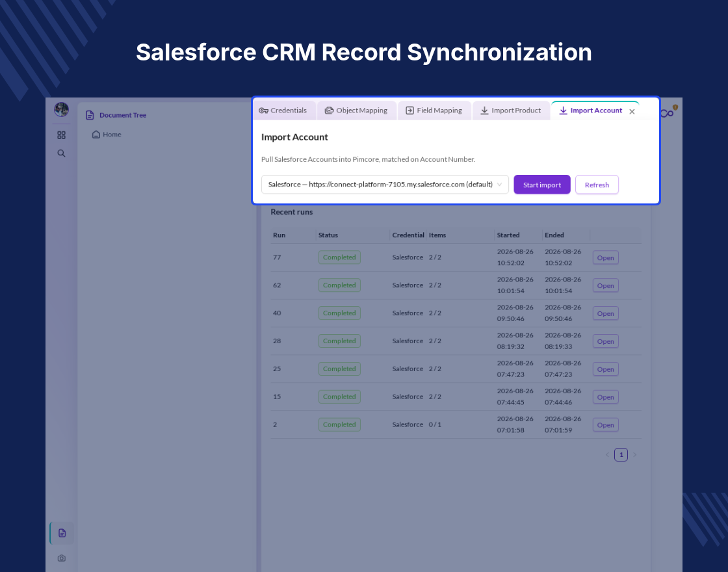The height and width of the screenshot is (572, 728).
Task: Go to the previous page arrow
Action: pos(607,454)
